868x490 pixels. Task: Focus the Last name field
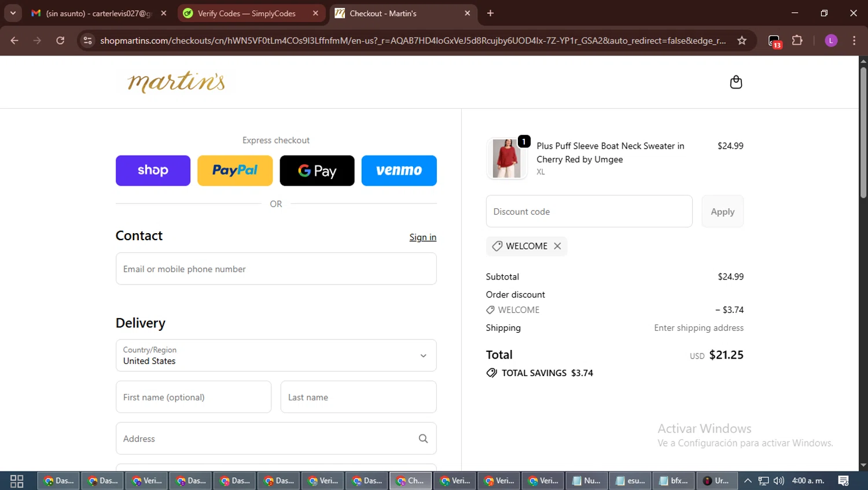click(359, 397)
